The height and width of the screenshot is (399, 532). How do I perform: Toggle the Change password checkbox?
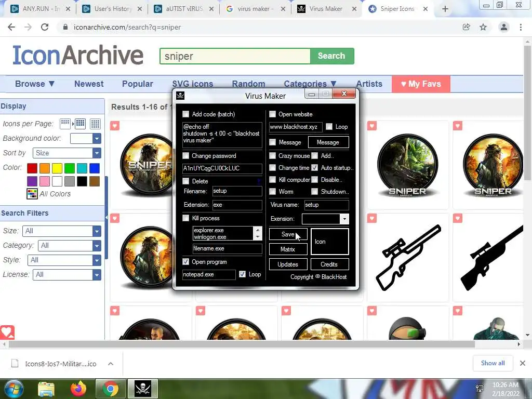click(186, 156)
